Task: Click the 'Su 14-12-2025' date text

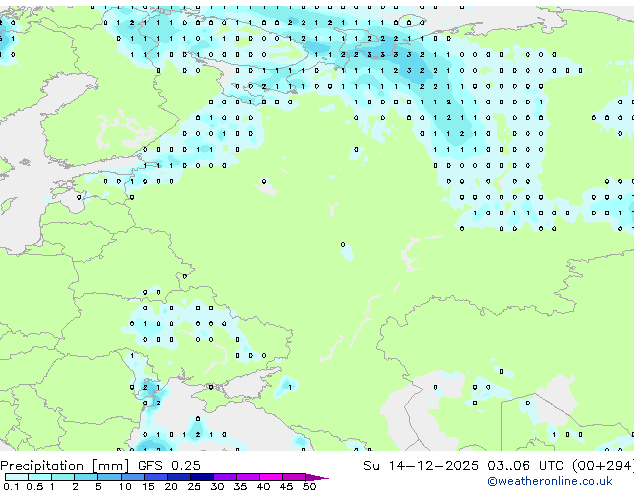Action: point(421,466)
